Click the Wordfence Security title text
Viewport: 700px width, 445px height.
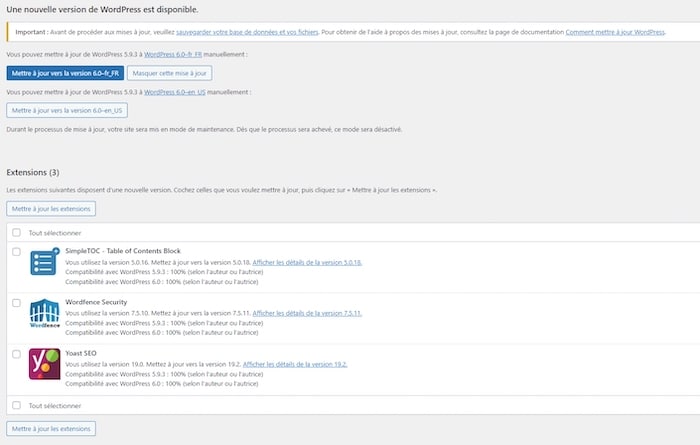96,302
